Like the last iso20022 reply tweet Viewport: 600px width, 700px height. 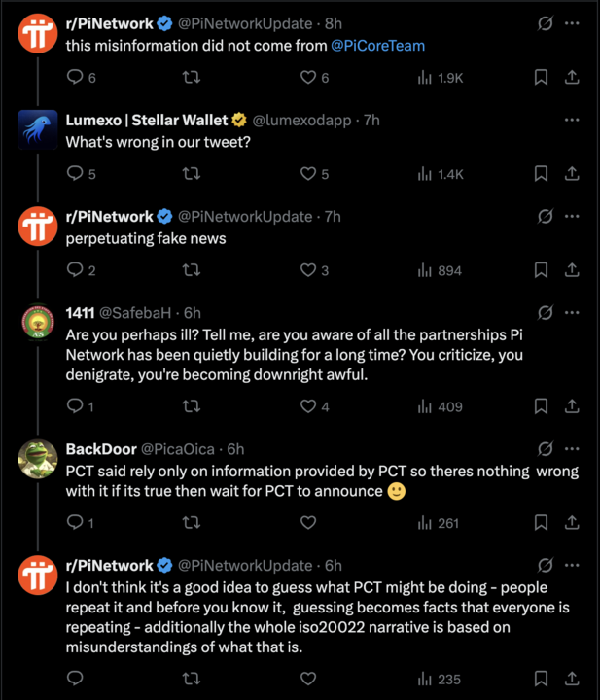point(308,678)
